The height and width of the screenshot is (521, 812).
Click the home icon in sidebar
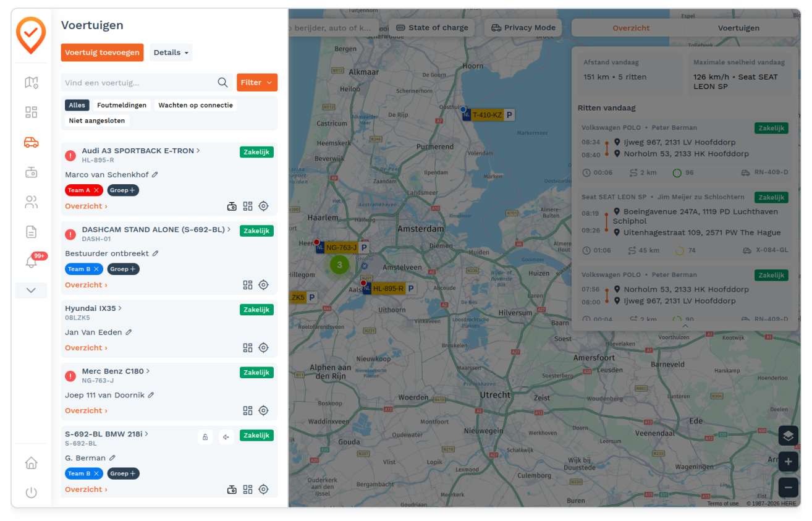[31, 463]
